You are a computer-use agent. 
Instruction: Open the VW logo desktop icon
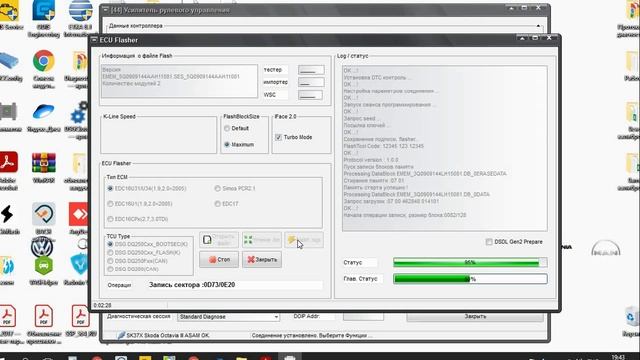coord(42,247)
